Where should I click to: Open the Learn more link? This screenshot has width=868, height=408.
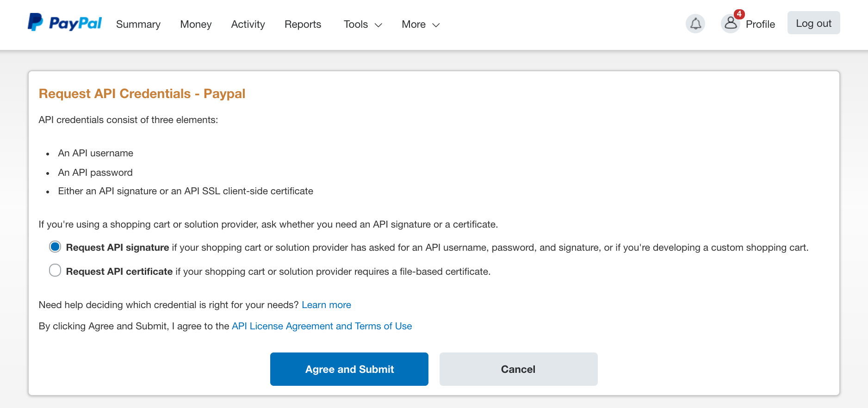[x=326, y=305]
